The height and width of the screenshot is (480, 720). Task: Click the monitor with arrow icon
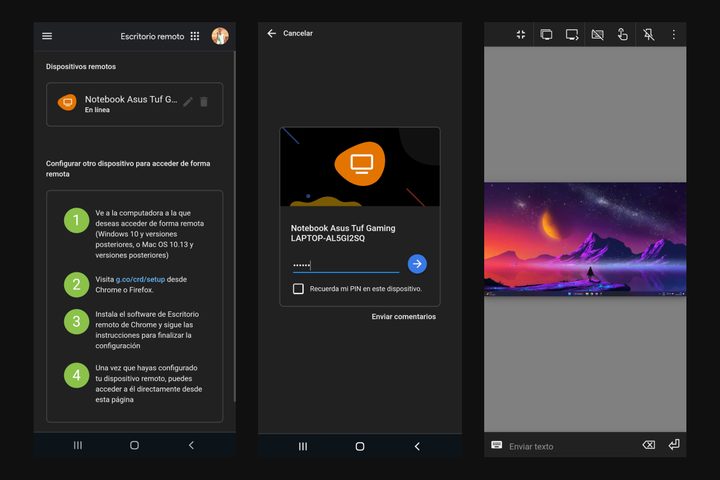point(572,34)
